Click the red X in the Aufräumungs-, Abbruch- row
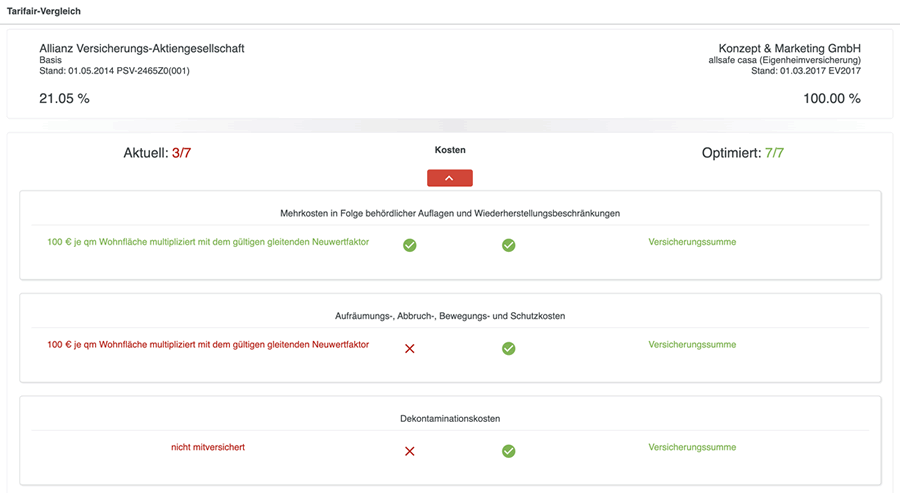 pyautogui.click(x=409, y=348)
